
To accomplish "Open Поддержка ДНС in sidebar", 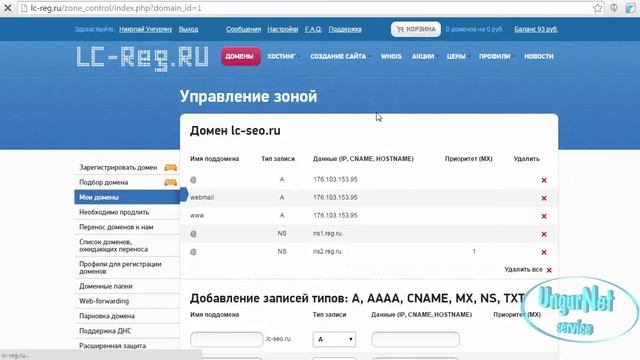I will click(105, 331).
